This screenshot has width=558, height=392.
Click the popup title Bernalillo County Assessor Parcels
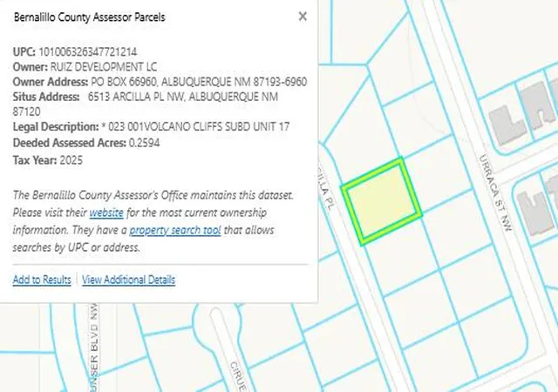coord(90,17)
